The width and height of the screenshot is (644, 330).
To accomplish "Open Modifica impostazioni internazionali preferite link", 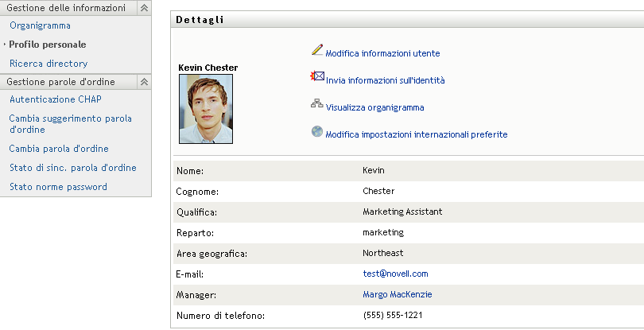I will [x=416, y=134].
